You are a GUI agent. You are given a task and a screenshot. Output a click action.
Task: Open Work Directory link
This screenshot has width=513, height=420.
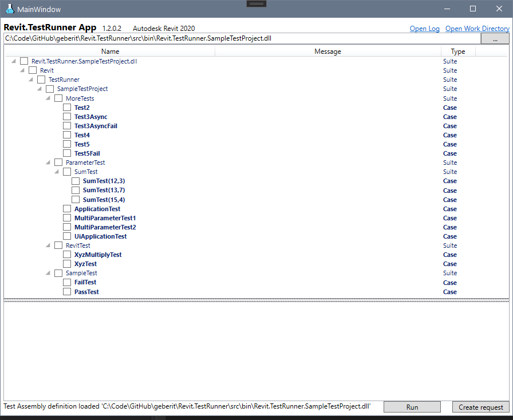[477, 29]
